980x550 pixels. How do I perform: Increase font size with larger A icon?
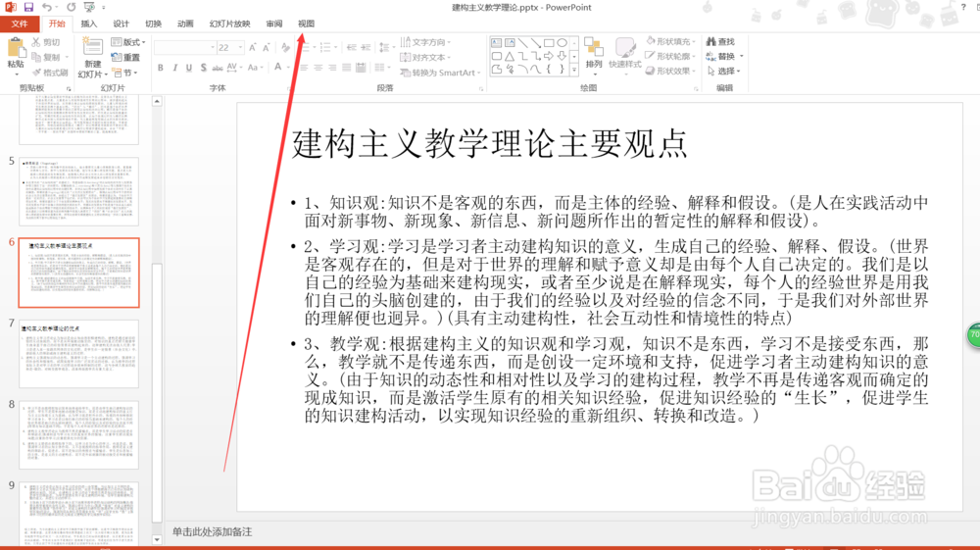coord(253,47)
